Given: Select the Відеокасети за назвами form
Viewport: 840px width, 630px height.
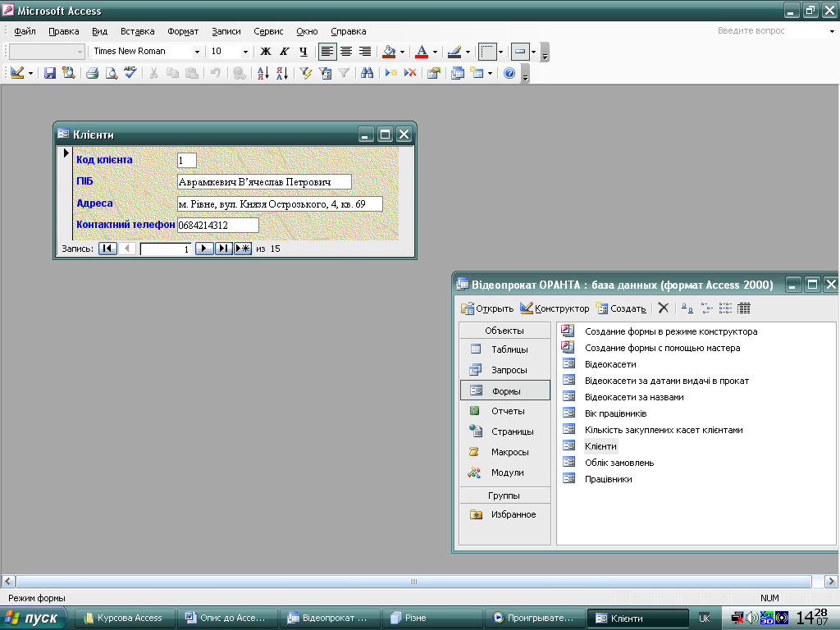Looking at the screenshot, I should tap(634, 397).
